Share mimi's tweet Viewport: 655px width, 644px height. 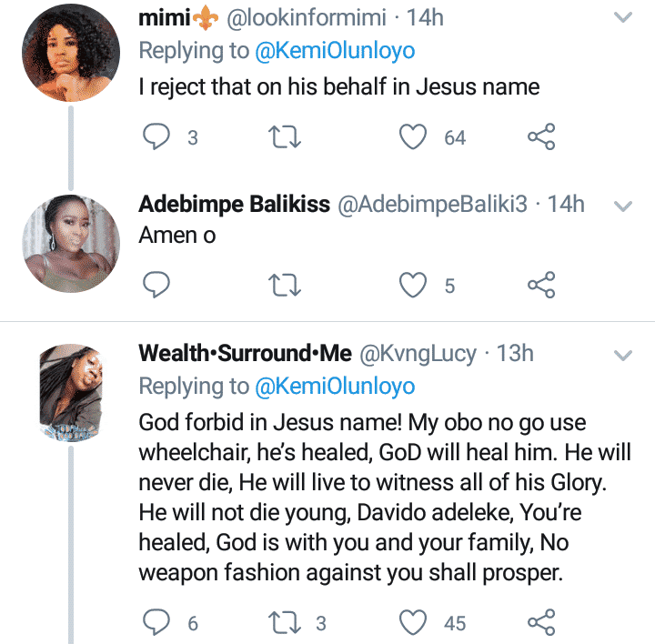coord(541,137)
